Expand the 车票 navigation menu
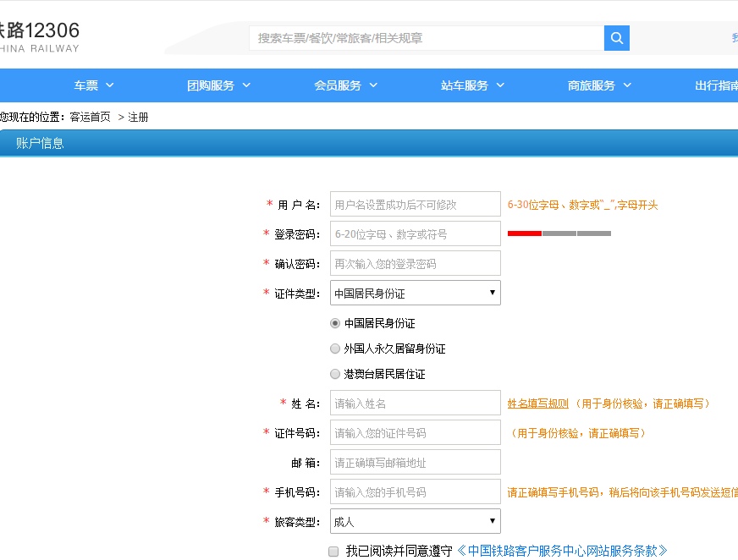This screenshot has width=738, height=560. (x=87, y=85)
